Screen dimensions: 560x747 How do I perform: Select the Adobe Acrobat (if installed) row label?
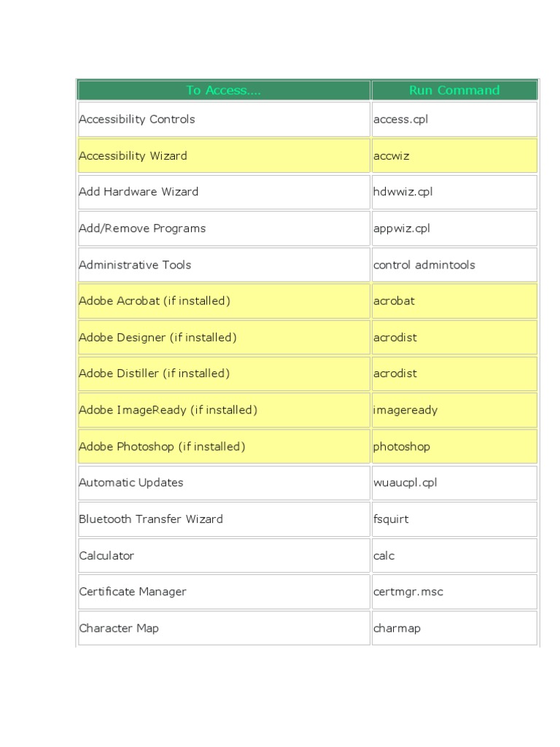click(155, 301)
